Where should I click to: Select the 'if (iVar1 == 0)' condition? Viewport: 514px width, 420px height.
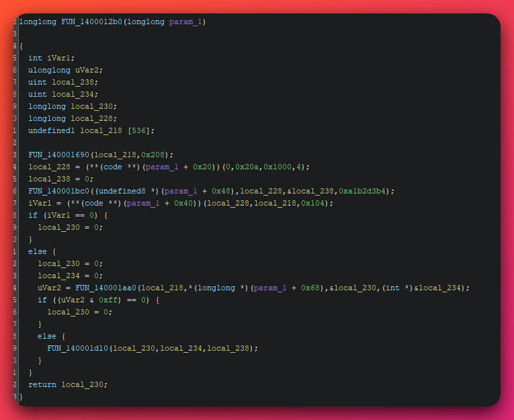tap(63, 216)
